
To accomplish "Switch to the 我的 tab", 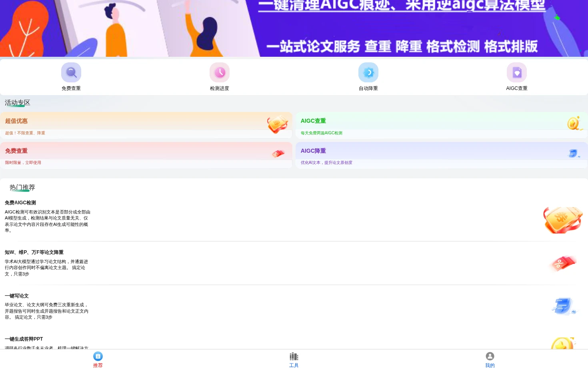I will (x=490, y=359).
